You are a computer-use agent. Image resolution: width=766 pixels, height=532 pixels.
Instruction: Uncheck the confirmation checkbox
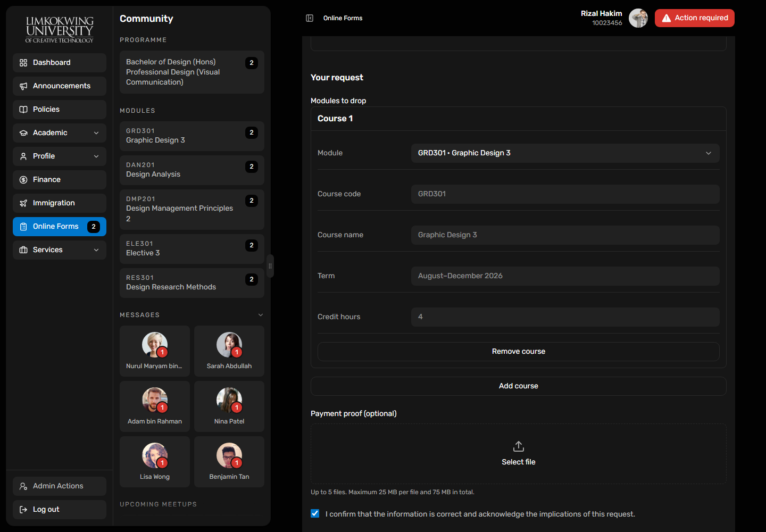(x=315, y=513)
